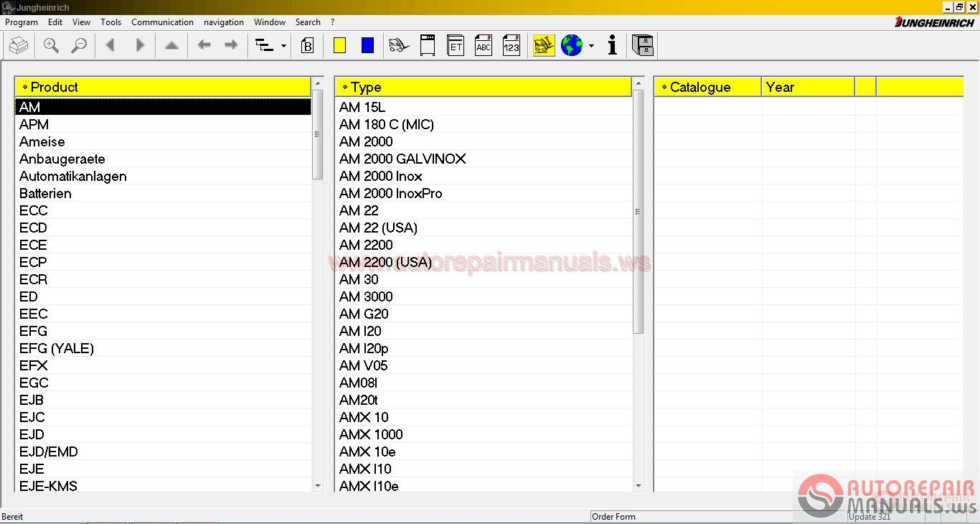Click Type list scroll down arrow
Viewport: 980px width, 524px height.
639,486
